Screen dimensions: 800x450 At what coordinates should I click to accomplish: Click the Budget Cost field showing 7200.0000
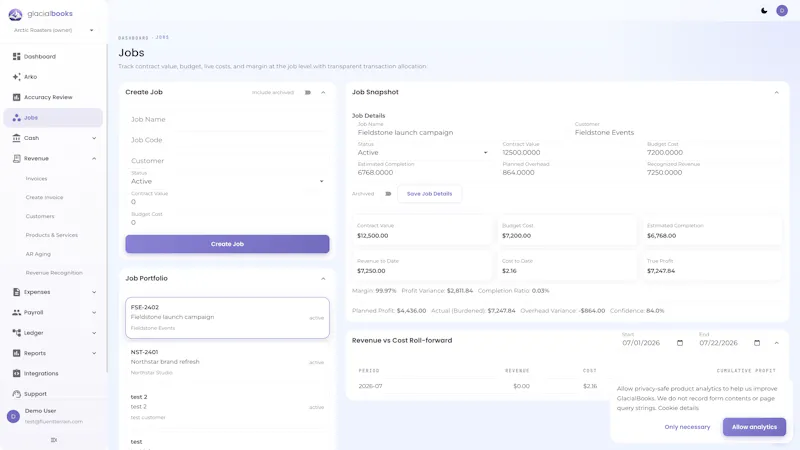[x=712, y=150]
